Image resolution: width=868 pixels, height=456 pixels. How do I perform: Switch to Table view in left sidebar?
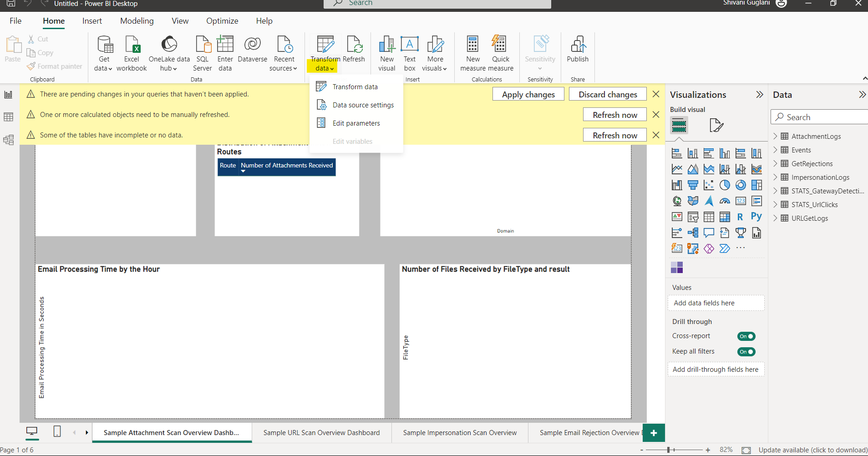pyautogui.click(x=8, y=117)
